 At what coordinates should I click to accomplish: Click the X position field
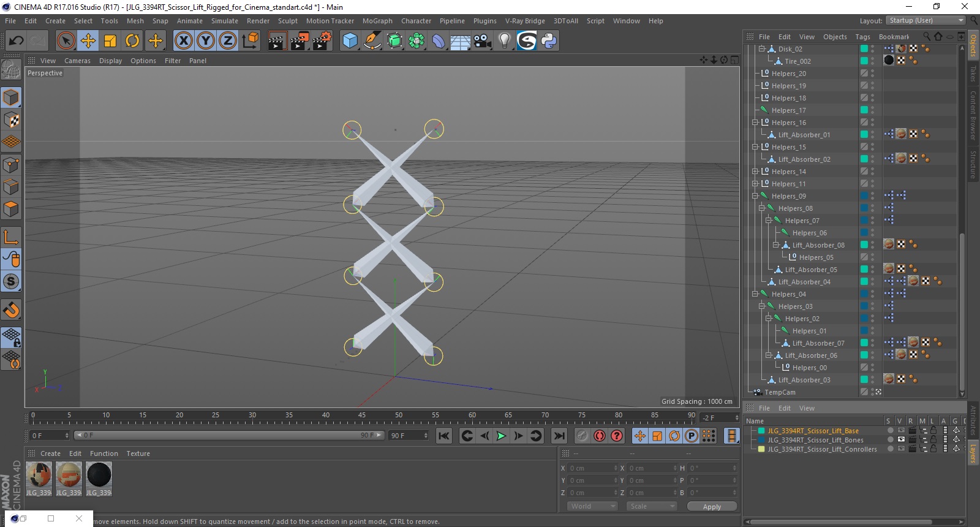click(x=592, y=468)
